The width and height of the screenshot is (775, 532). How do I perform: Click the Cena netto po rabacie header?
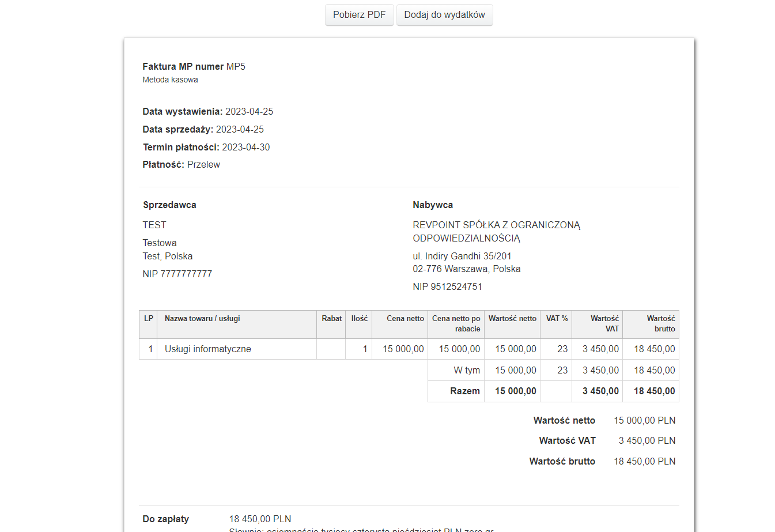[x=456, y=323]
